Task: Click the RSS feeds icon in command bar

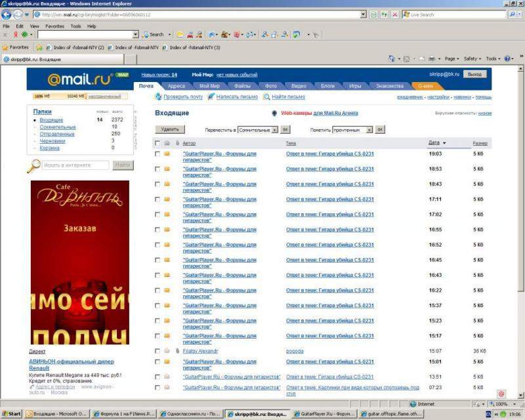Action: 406,59
